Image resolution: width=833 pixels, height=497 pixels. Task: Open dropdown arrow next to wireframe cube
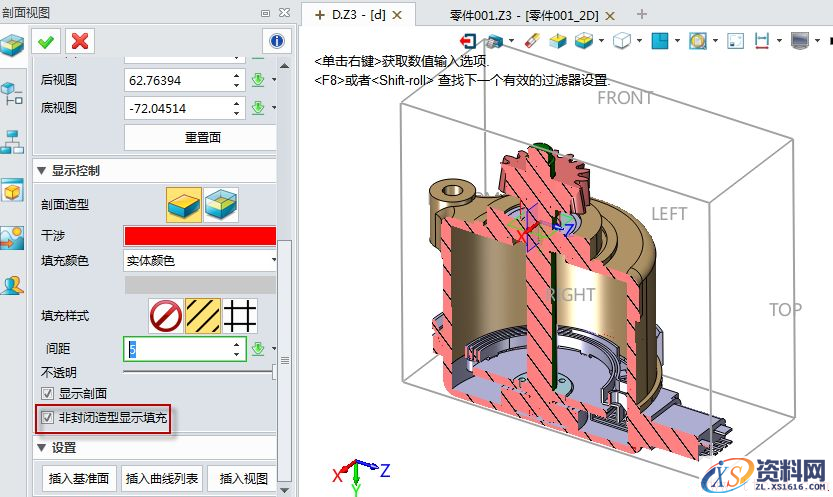click(639, 41)
